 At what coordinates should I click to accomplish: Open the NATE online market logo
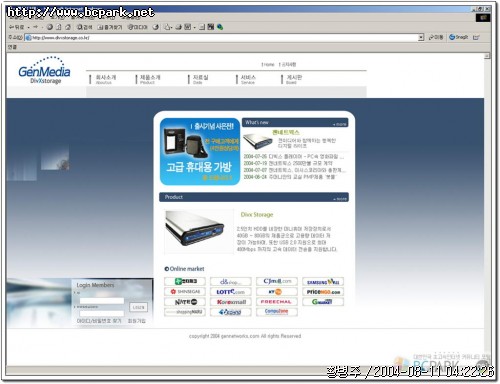tap(185, 302)
